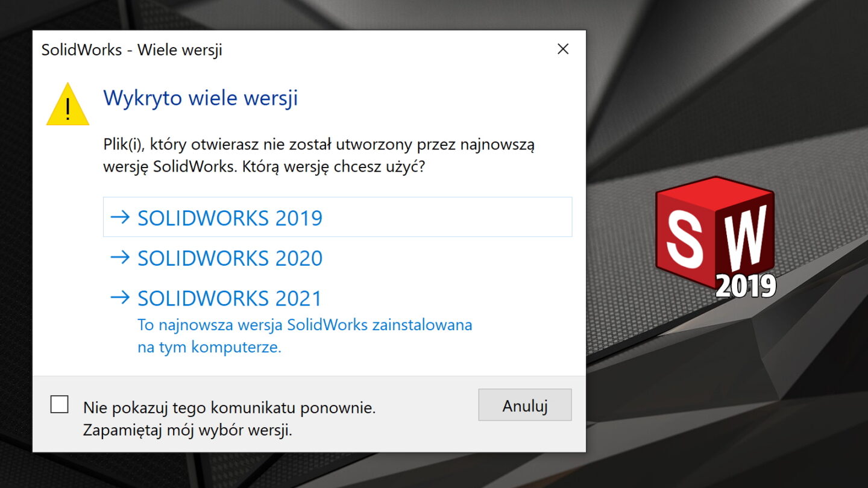
Task: Click the 'Wykryto wiele wersji' heading
Action: tap(201, 98)
